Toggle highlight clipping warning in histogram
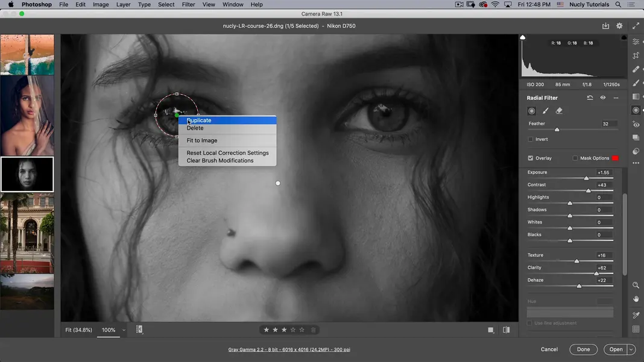Viewport: 644px width, 362px height. point(624,37)
